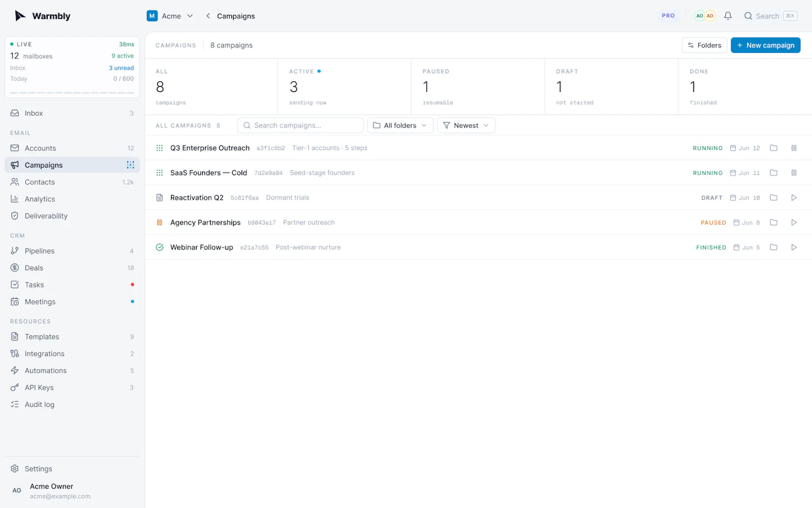The width and height of the screenshot is (812, 508).
Task: Click the 3 unread inbox count
Action: point(121,68)
